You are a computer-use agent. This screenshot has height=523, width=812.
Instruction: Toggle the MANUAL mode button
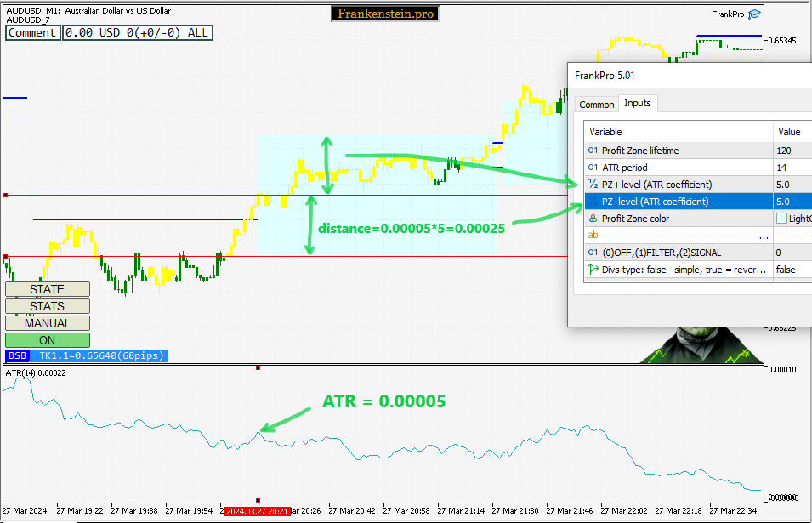[x=47, y=323]
